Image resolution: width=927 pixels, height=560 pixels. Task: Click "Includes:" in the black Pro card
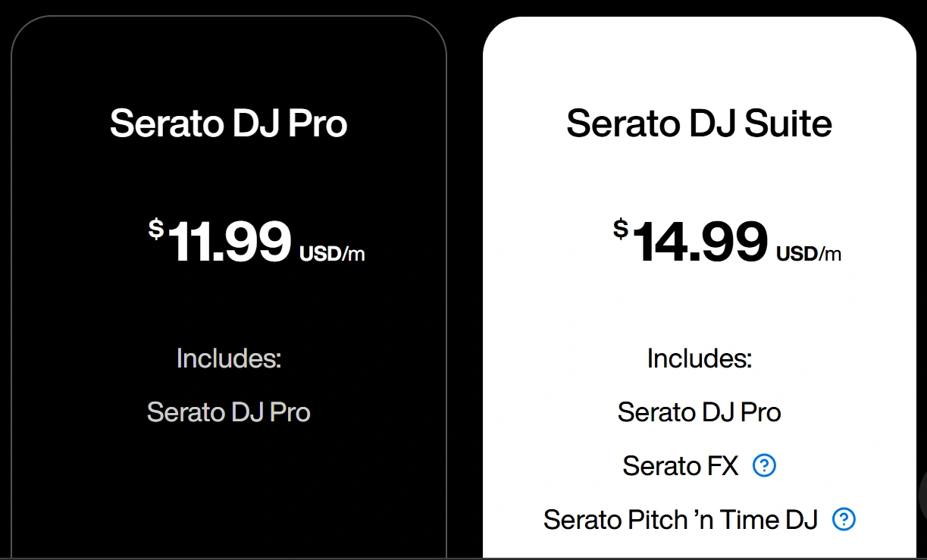229,358
